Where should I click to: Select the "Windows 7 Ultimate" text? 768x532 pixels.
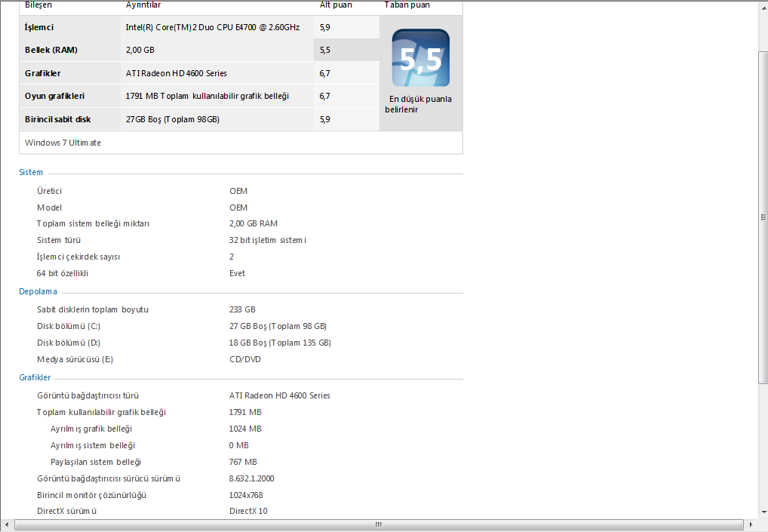pyautogui.click(x=63, y=143)
